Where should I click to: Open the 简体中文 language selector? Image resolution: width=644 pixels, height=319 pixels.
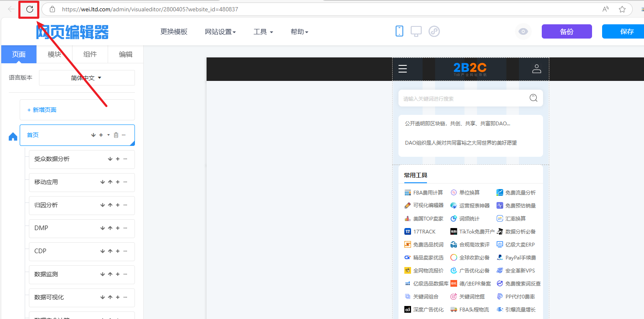point(87,78)
